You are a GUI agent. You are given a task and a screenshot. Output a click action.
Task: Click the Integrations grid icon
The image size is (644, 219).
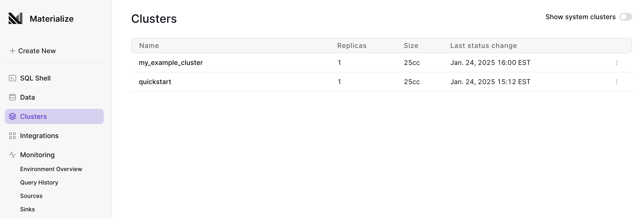[12, 135]
